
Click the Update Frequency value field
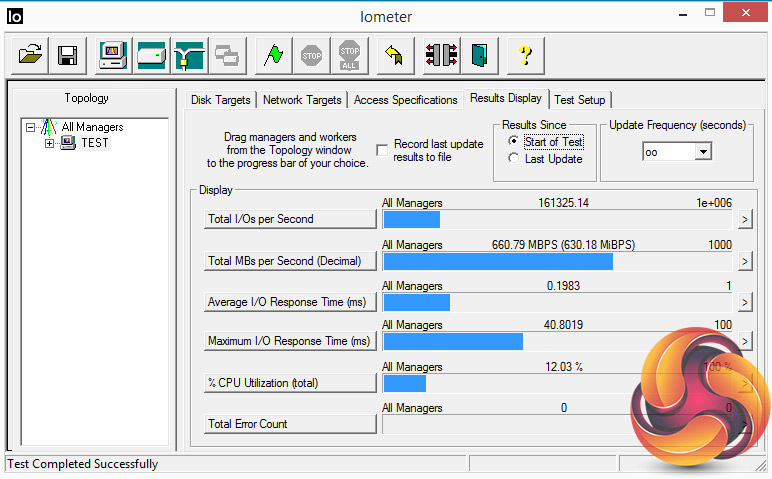(x=669, y=152)
